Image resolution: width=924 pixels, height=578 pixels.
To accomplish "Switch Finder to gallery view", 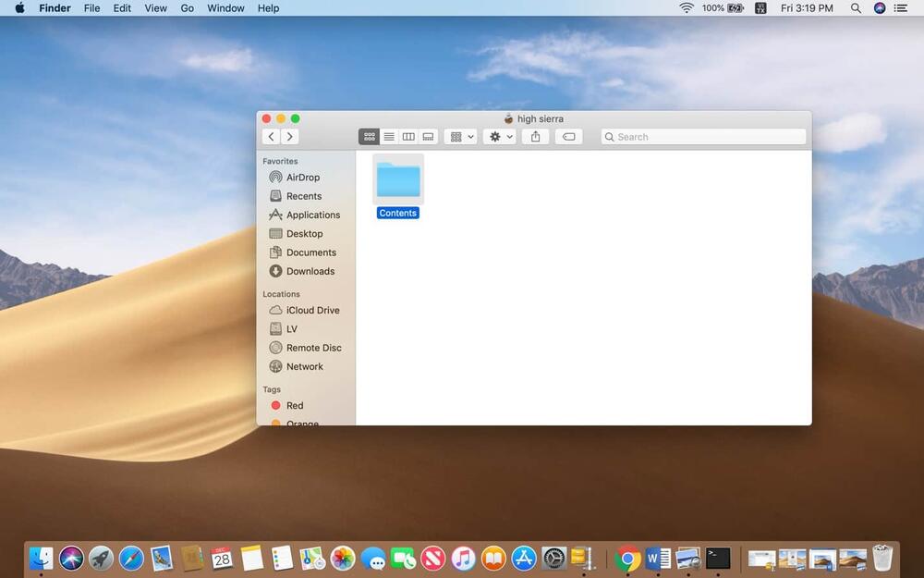I will pos(428,137).
